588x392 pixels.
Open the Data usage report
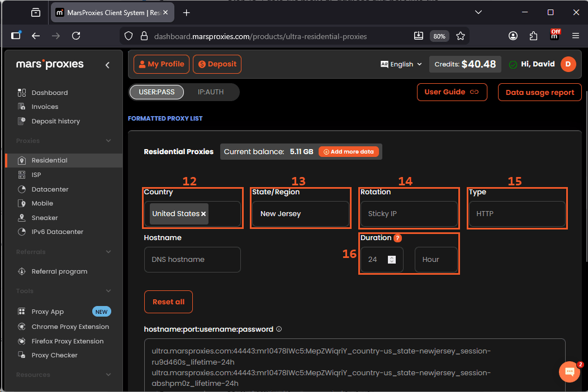click(x=539, y=92)
